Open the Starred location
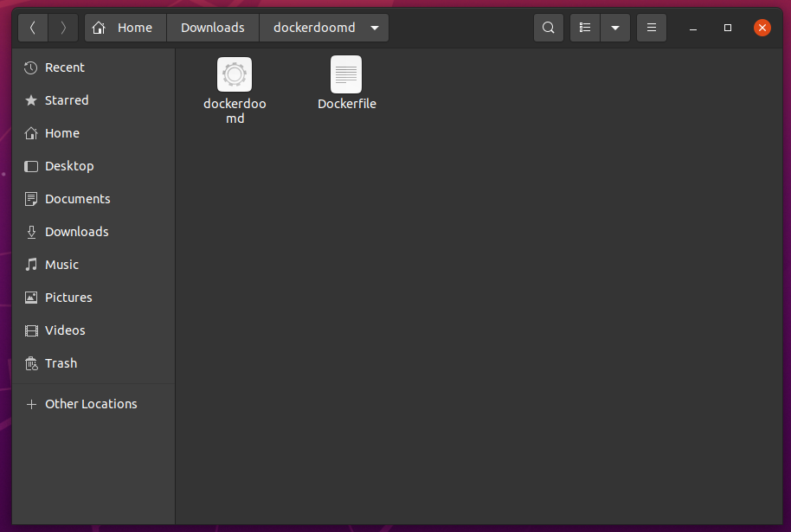The width and height of the screenshot is (791, 532). tap(65, 99)
